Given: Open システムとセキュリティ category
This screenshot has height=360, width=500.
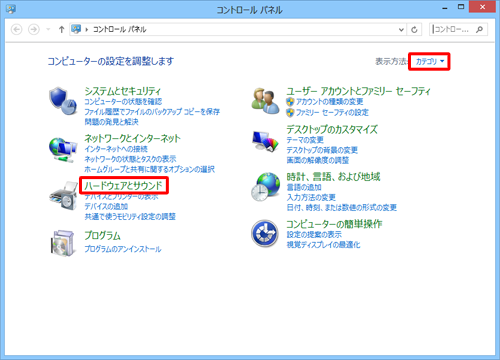Looking at the screenshot, I should [122, 91].
